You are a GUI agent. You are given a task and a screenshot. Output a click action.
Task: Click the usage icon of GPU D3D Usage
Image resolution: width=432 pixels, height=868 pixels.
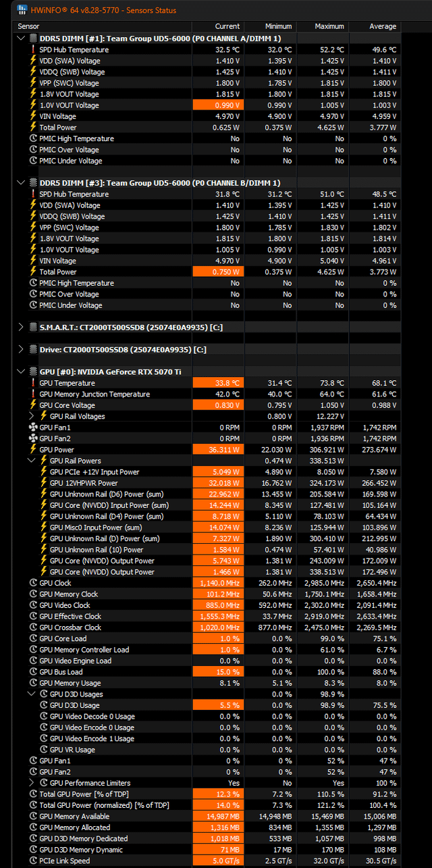click(x=44, y=705)
